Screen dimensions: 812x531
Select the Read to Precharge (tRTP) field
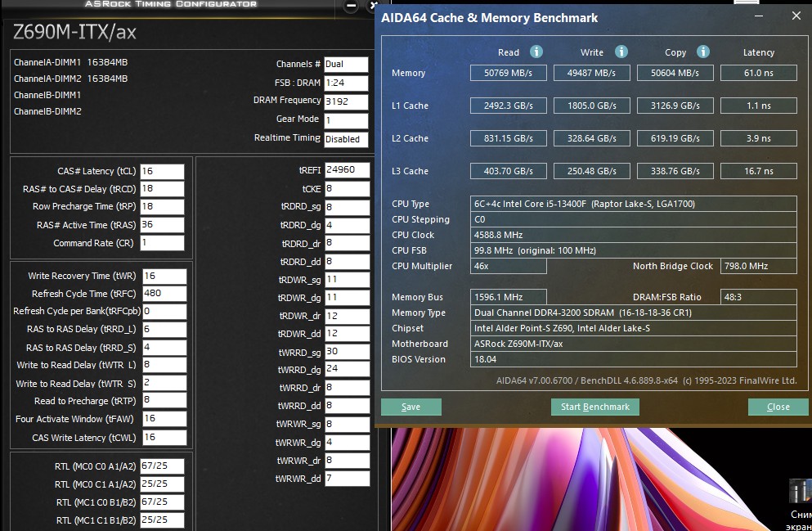click(x=164, y=400)
